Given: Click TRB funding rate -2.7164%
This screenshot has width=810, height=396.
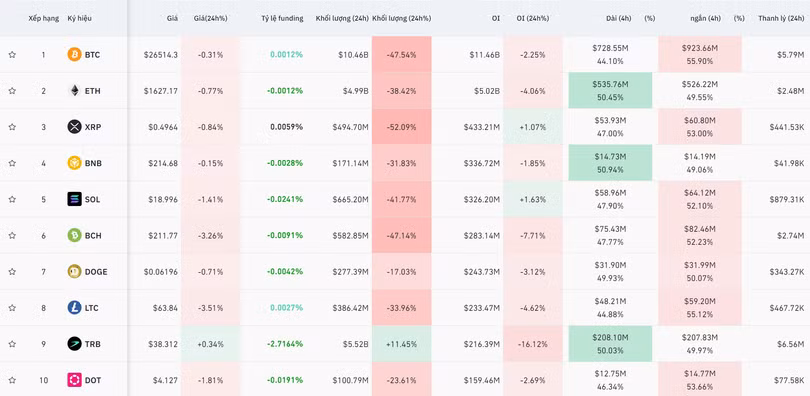Looking at the screenshot, I should tap(285, 344).
